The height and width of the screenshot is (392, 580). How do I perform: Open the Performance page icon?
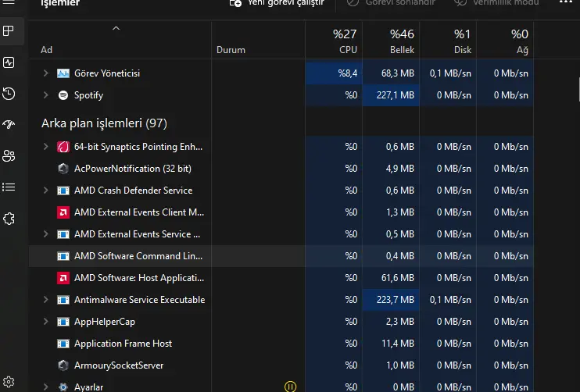point(9,62)
